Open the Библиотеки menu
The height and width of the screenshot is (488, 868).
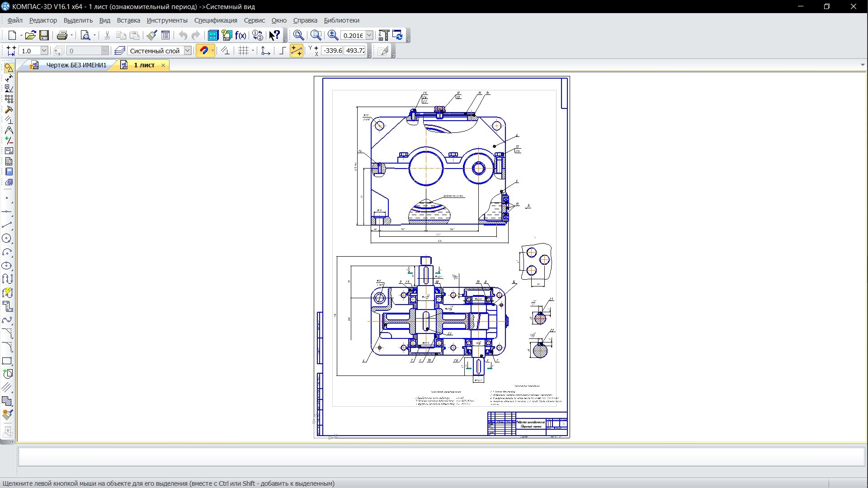pos(341,20)
